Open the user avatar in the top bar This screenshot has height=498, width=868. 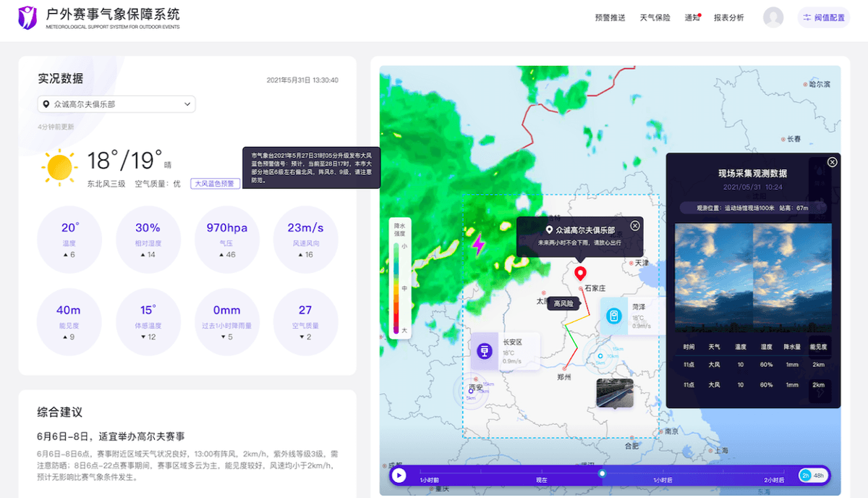tap(773, 17)
